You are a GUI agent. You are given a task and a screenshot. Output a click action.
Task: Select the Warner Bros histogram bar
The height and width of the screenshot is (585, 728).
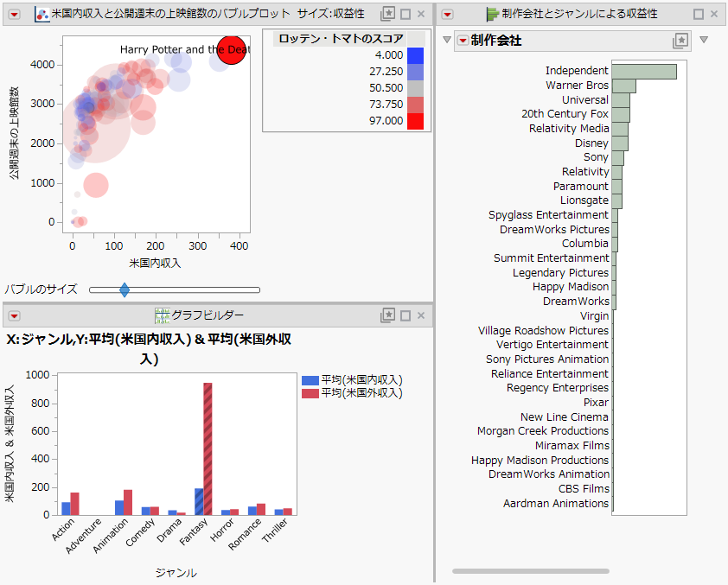(623, 86)
